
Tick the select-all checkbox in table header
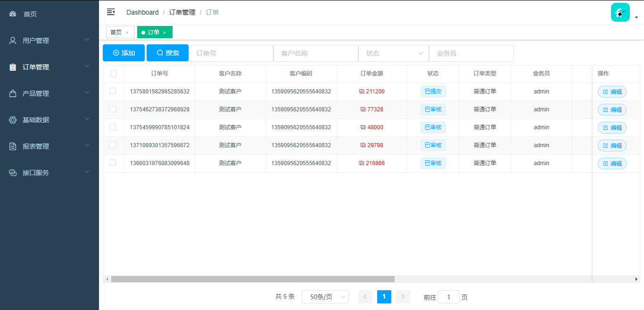click(114, 74)
